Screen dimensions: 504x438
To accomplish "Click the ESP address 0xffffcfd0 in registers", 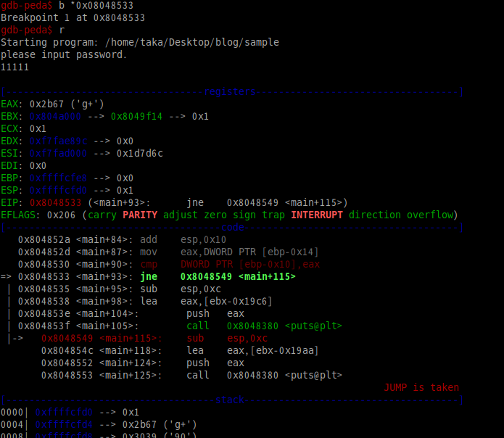I will pos(58,190).
